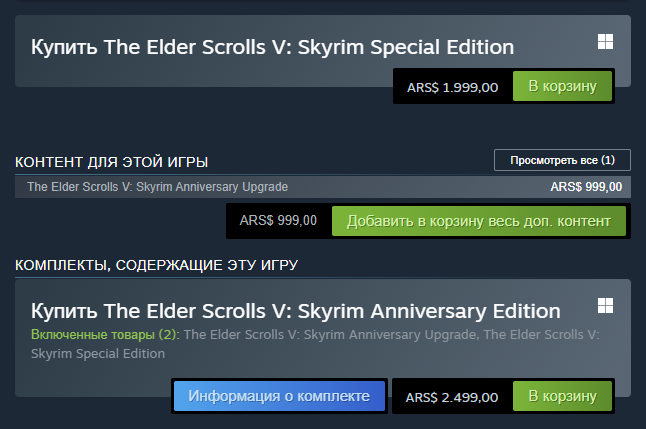Click 'КОНТЕНТ ДЛЯ ЭТОЙ ИГРЫ' section heading
646x429 pixels.
tap(112, 162)
